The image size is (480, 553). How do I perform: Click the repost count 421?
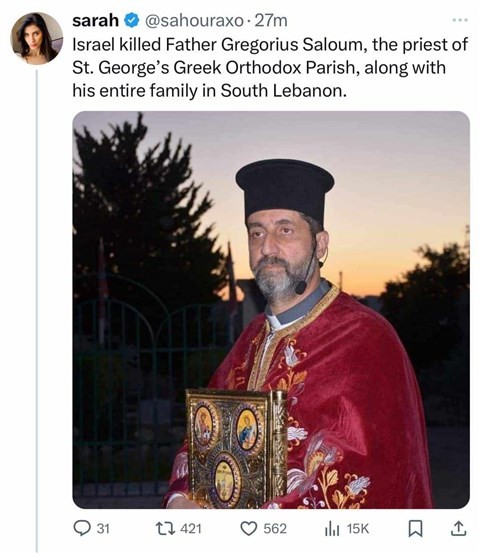coord(191,529)
